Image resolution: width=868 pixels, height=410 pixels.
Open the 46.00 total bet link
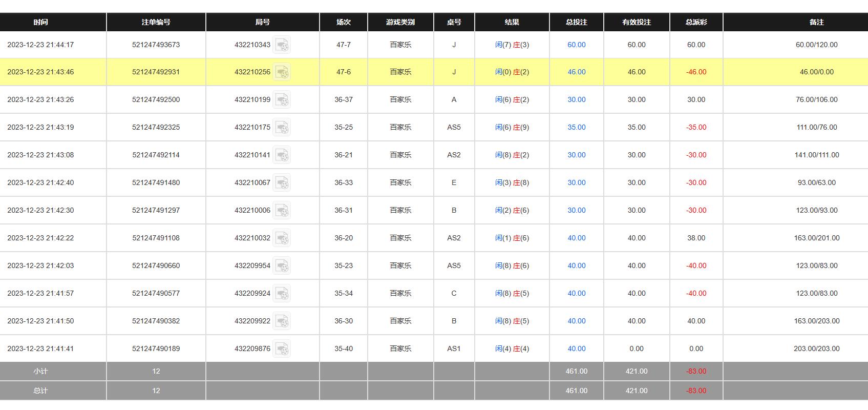click(576, 72)
